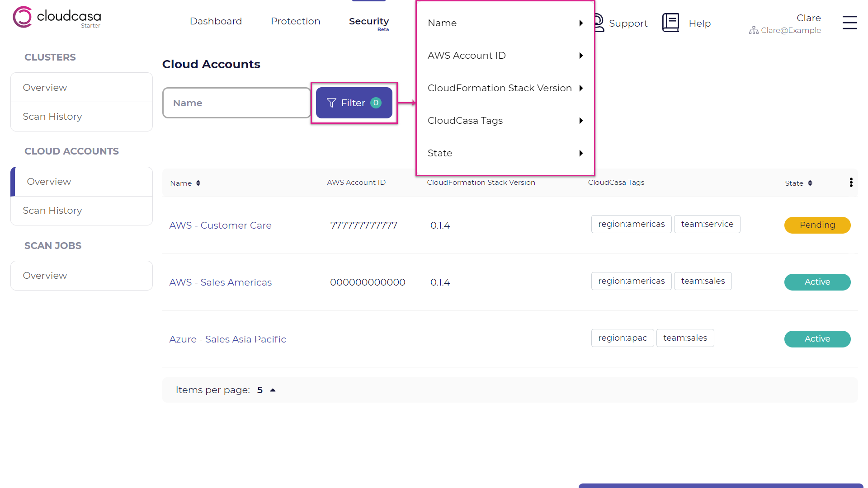Expand the AWS Account ID filter submenu
868x488 pixels.
click(505, 56)
